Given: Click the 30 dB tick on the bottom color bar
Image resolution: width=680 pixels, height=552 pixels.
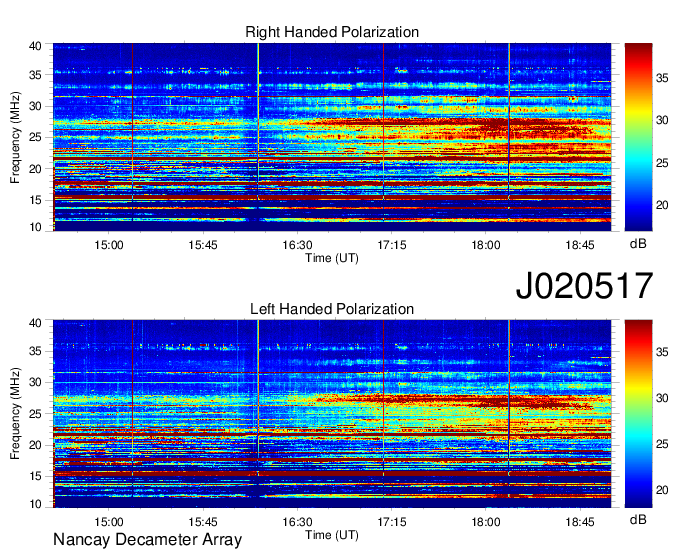Looking at the screenshot, I should click(x=662, y=398).
